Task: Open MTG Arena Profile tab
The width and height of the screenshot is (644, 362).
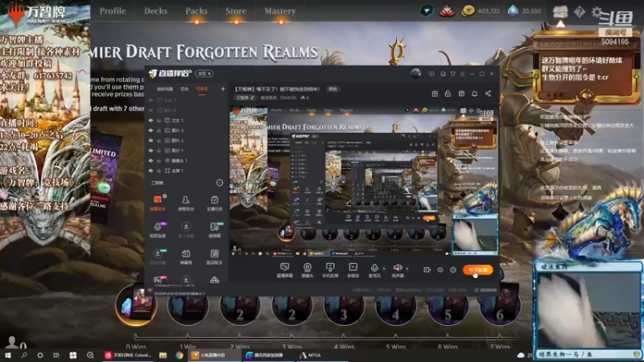Action: point(113,11)
